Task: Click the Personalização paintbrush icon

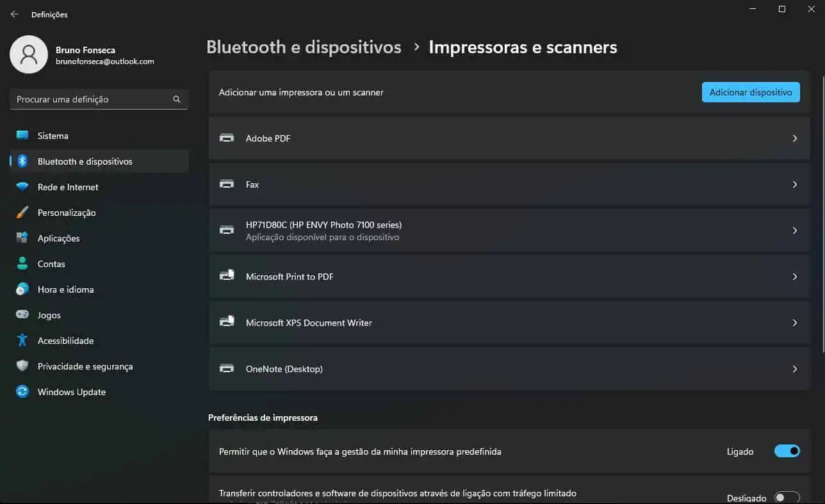Action: pos(22,213)
